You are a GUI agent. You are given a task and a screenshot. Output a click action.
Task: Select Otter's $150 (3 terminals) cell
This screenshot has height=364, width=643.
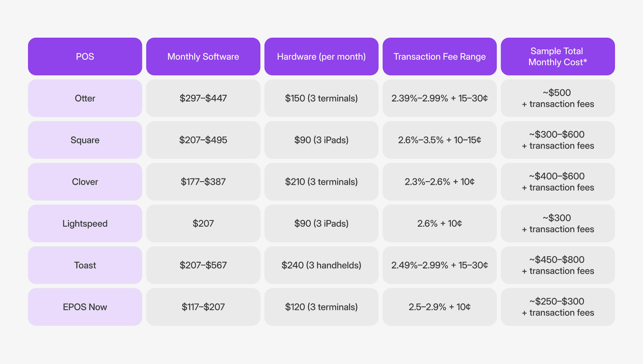click(321, 98)
